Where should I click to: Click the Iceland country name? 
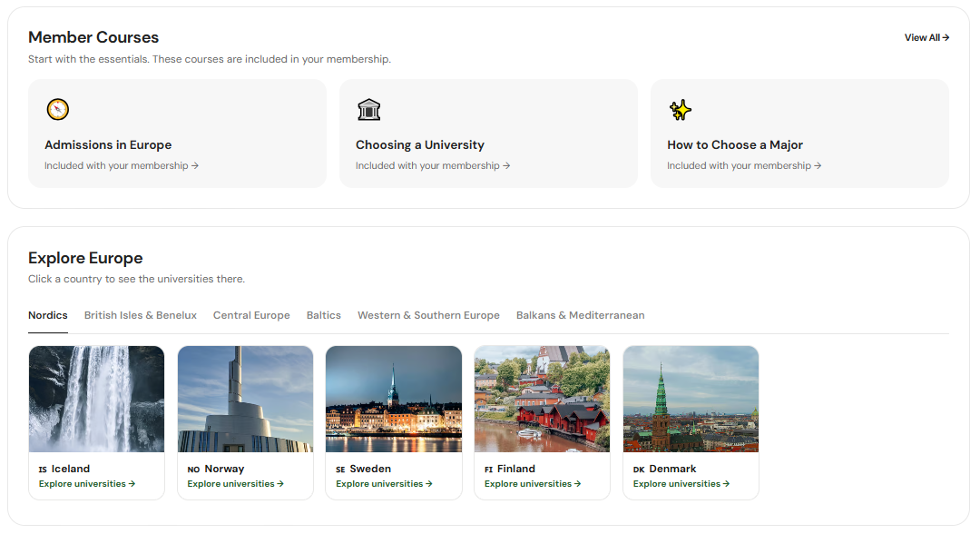tap(71, 469)
